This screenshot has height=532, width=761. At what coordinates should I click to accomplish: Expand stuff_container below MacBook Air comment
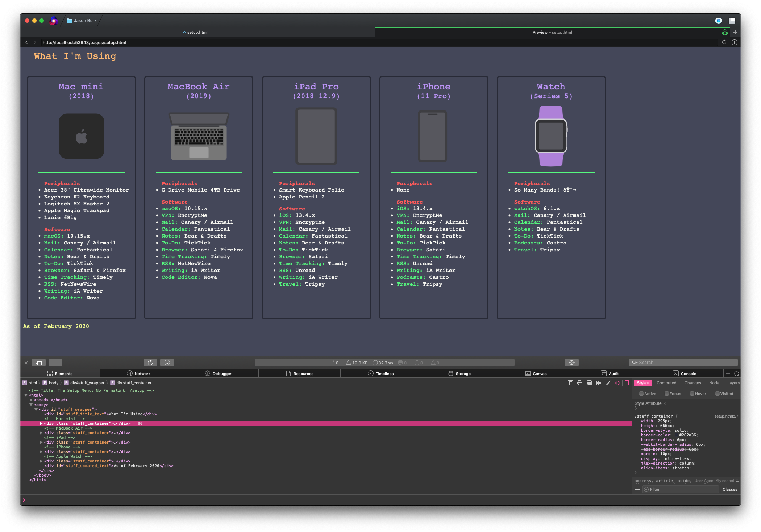pos(41,433)
